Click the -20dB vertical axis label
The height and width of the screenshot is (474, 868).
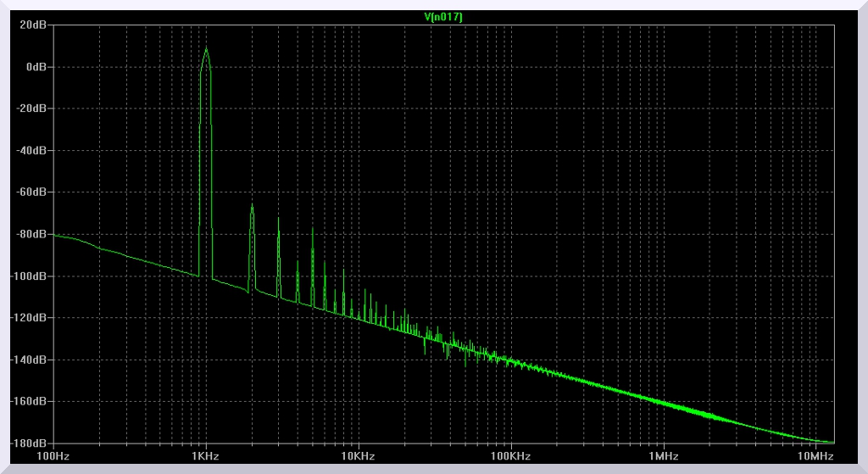pos(32,109)
